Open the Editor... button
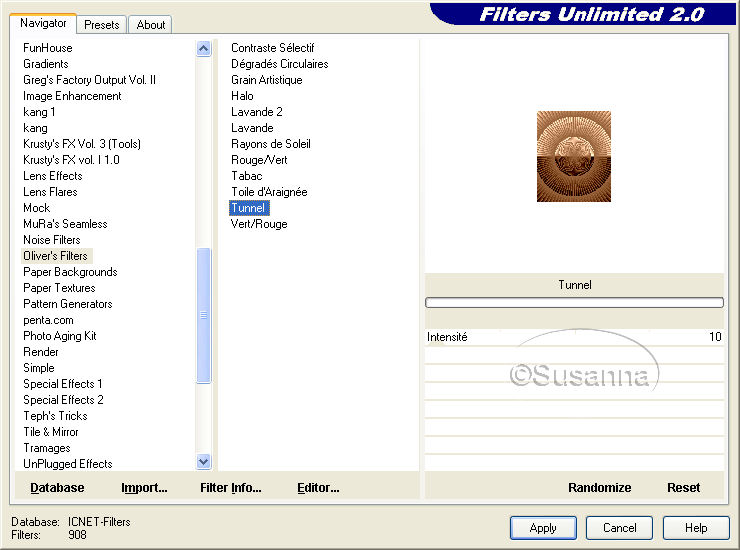 pyautogui.click(x=318, y=488)
